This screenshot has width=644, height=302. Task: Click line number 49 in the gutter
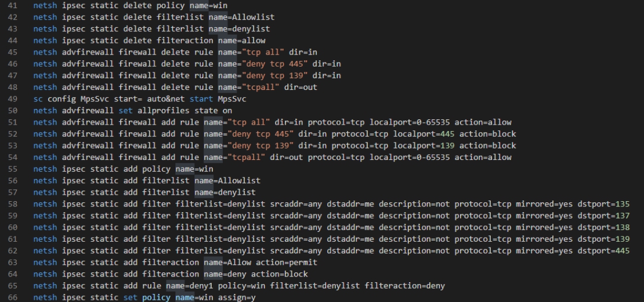pyautogui.click(x=13, y=99)
